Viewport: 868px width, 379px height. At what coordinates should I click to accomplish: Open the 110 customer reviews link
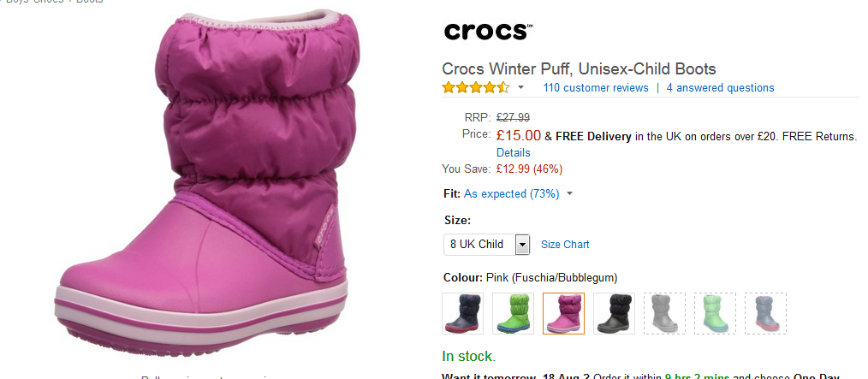tap(596, 88)
